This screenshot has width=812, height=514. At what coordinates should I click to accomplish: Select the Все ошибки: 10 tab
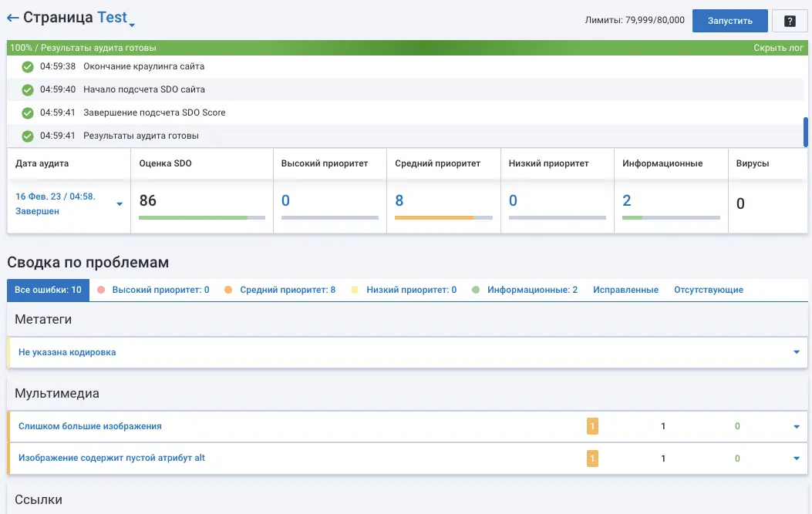click(x=48, y=291)
